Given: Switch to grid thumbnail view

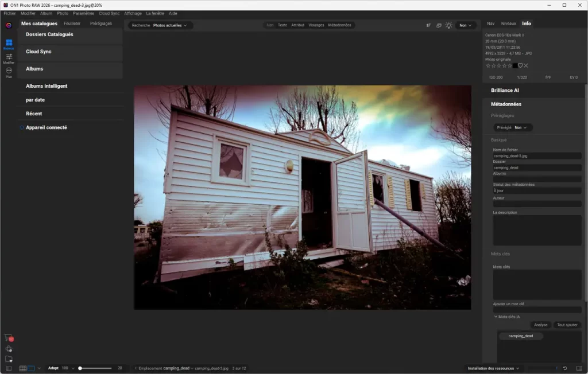Looking at the screenshot, I should tap(23, 368).
